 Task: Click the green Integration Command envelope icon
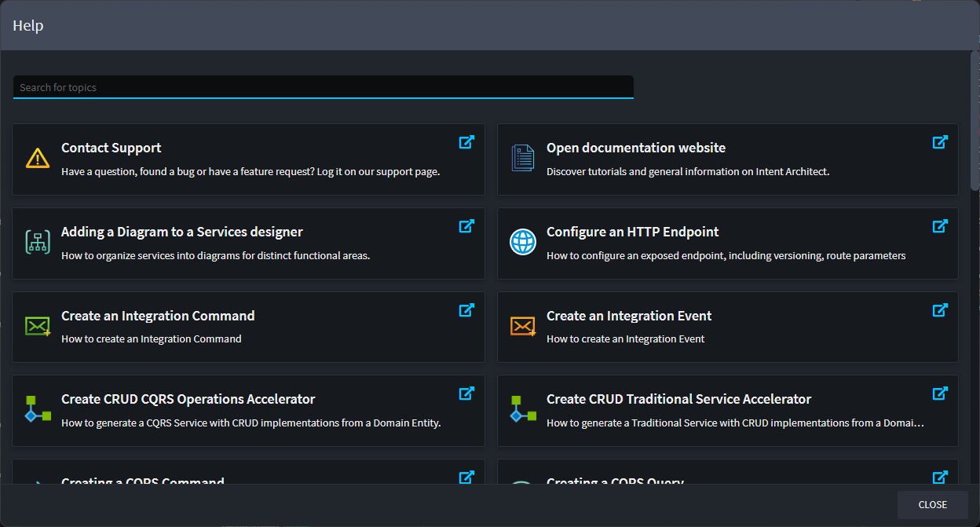(38, 326)
